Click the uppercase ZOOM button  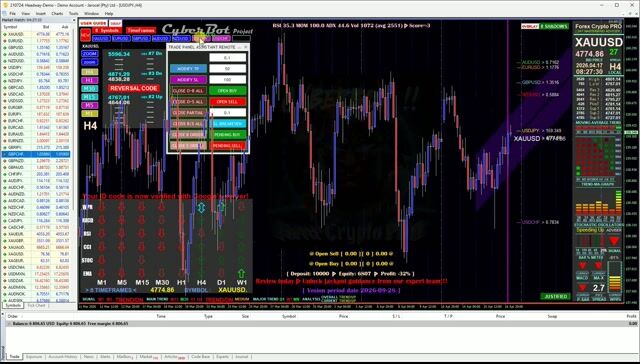90,53
